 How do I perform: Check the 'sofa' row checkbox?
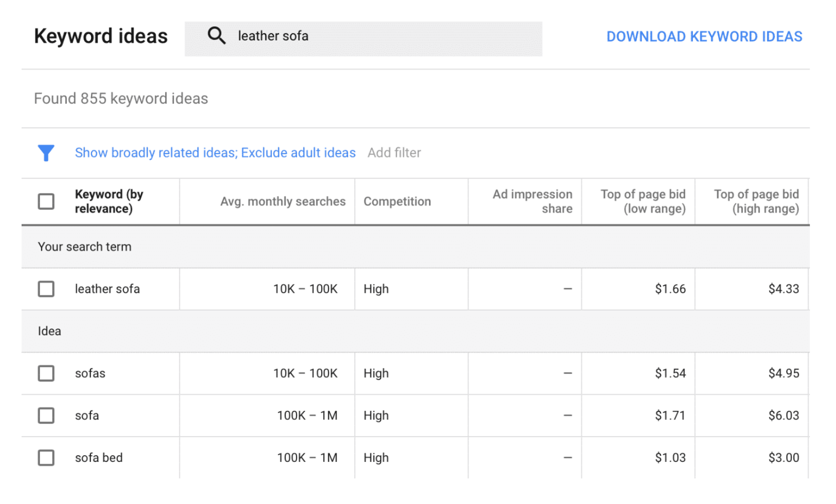tap(46, 416)
